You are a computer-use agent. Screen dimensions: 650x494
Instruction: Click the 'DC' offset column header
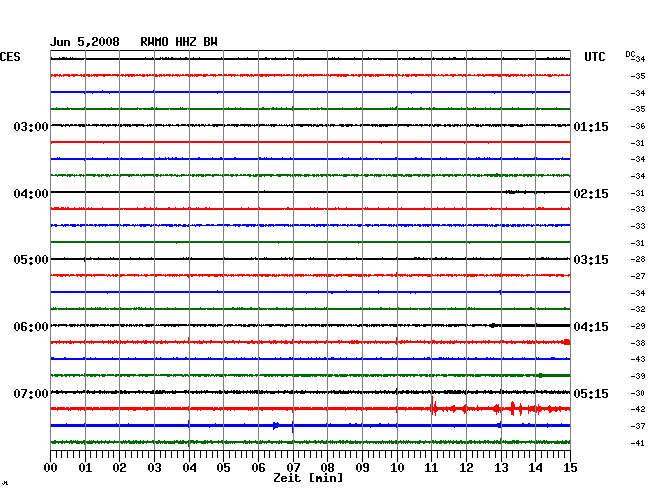point(630,54)
